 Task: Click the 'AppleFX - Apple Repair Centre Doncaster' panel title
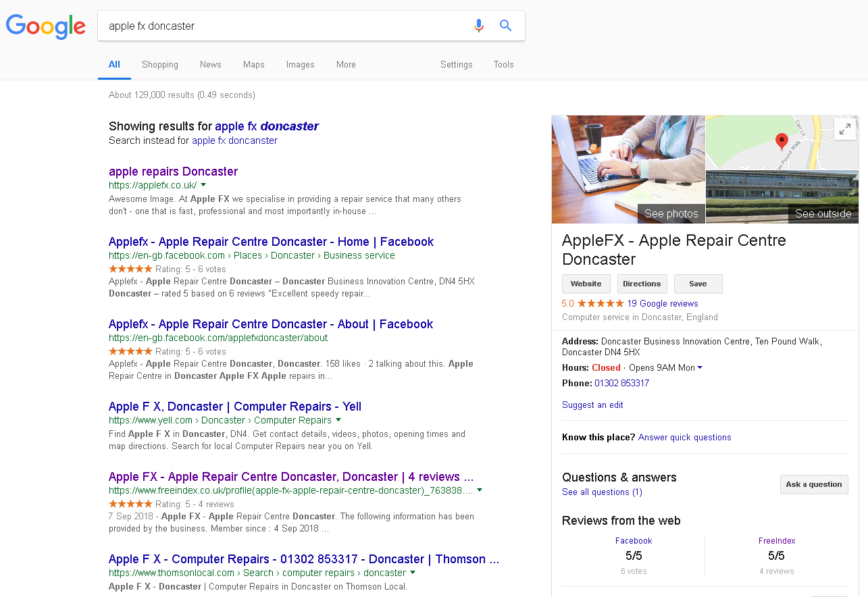[674, 250]
